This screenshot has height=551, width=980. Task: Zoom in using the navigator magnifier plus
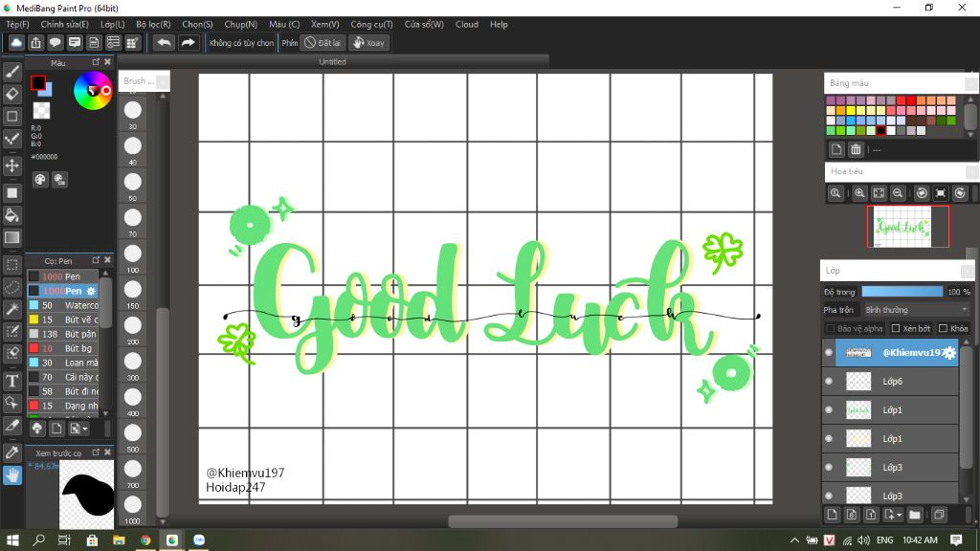point(859,193)
